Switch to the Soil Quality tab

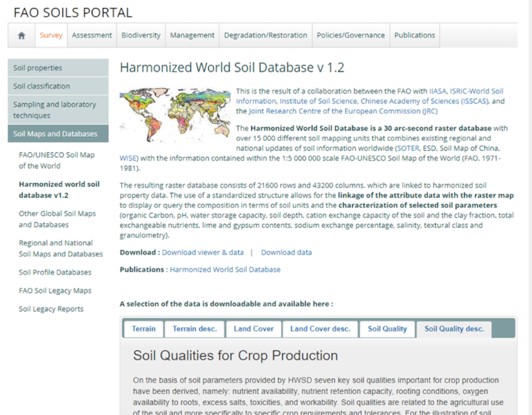point(387,329)
